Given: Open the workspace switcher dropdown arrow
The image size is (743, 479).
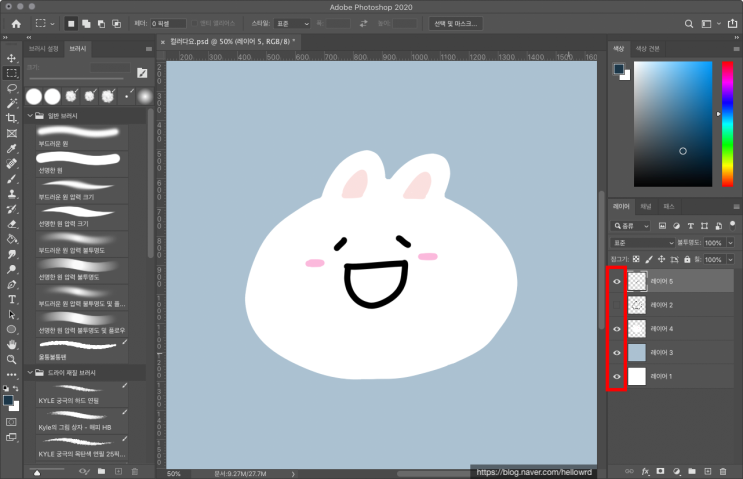Looking at the screenshot, I should [719, 24].
